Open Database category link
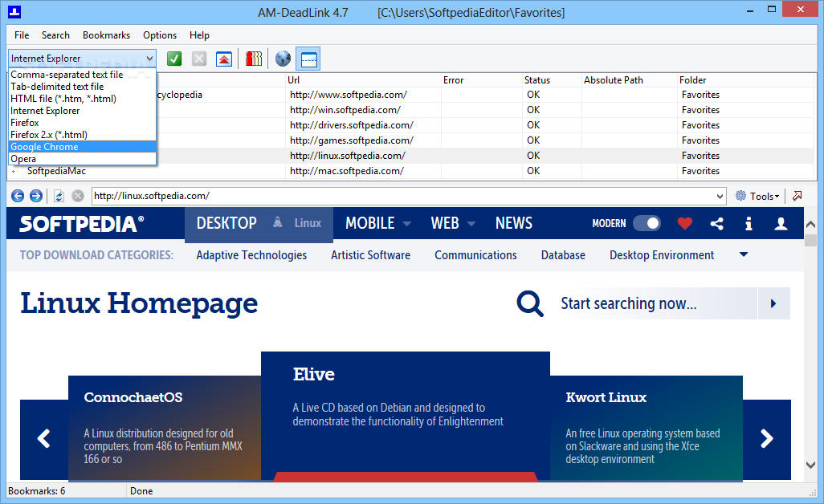The height and width of the screenshot is (504, 824). 563,255
